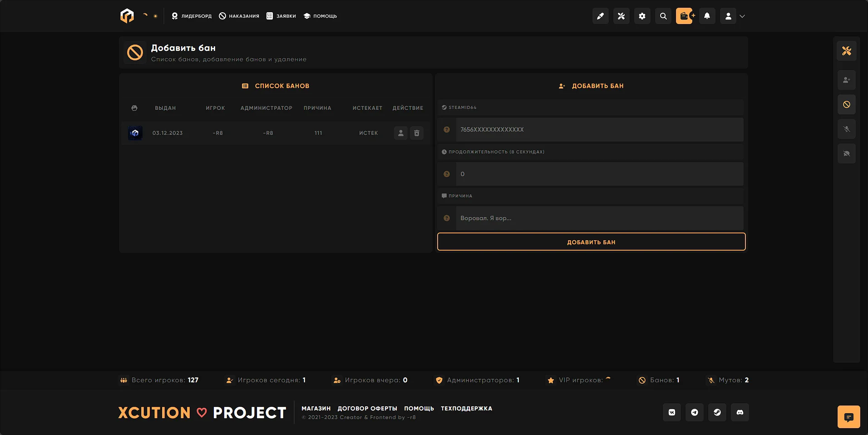This screenshot has width=868, height=435.
Task: Delete the ban entry with trash icon
Action: pyautogui.click(x=417, y=133)
